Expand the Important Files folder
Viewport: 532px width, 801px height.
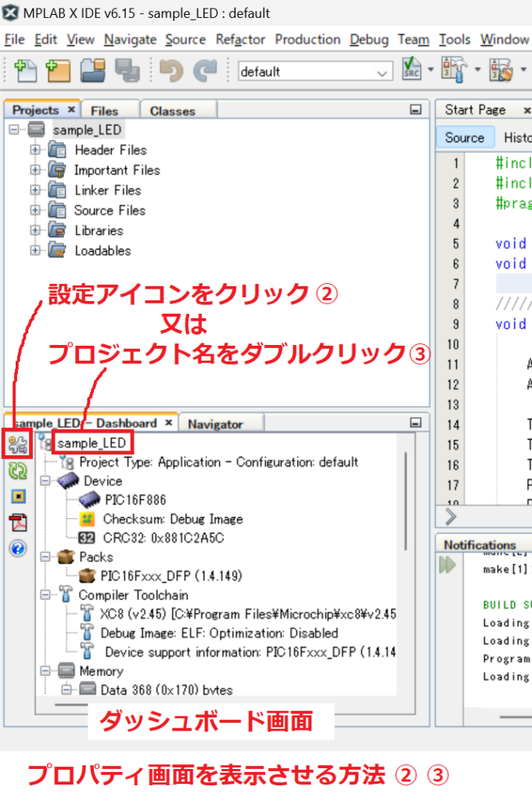(x=34, y=170)
